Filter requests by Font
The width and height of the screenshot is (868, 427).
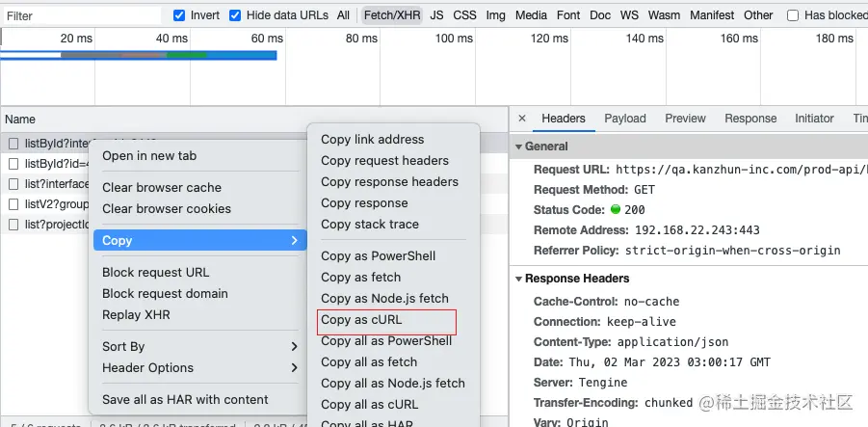[x=568, y=15]
